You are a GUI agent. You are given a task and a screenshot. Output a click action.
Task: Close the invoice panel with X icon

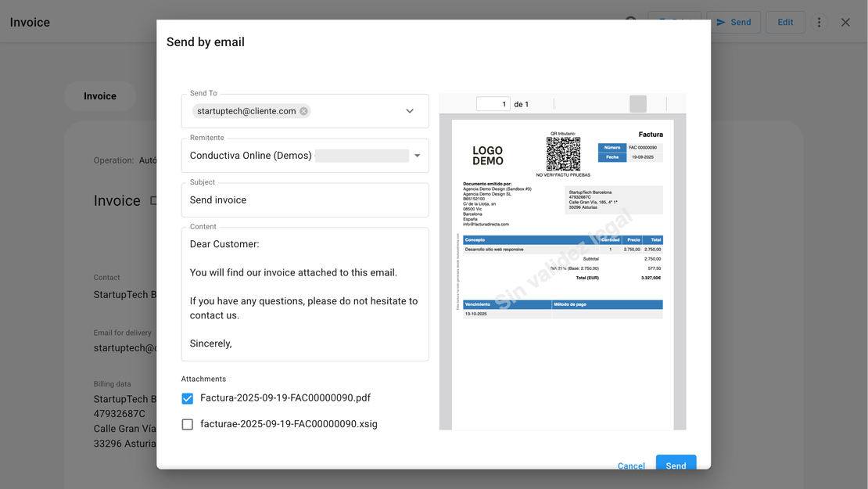point(845,22)
